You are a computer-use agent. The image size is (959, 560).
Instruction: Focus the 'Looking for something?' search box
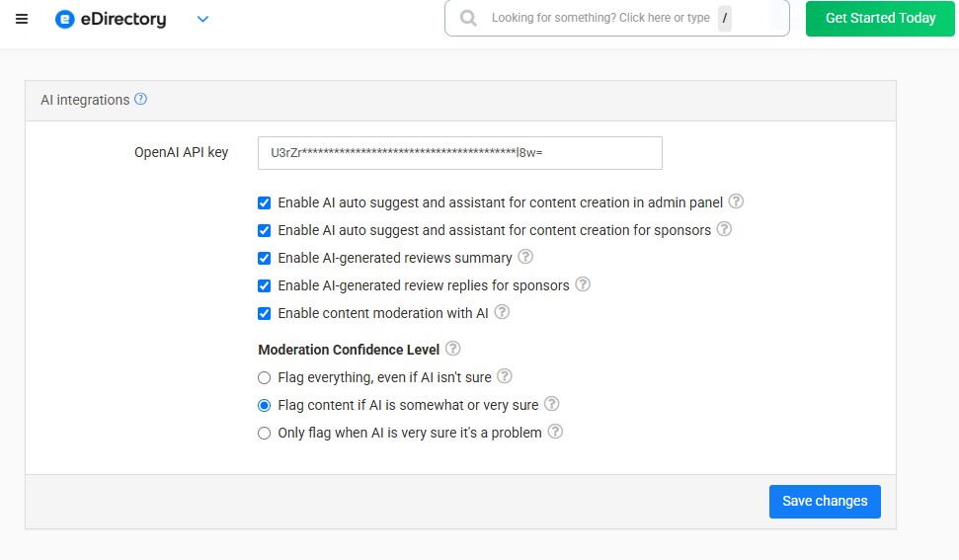600,18
